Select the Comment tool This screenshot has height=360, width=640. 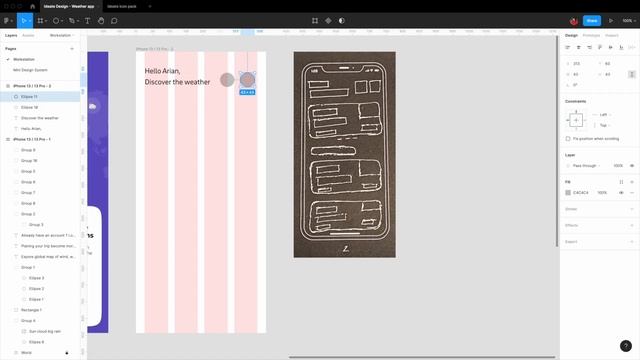pos(114,20)
